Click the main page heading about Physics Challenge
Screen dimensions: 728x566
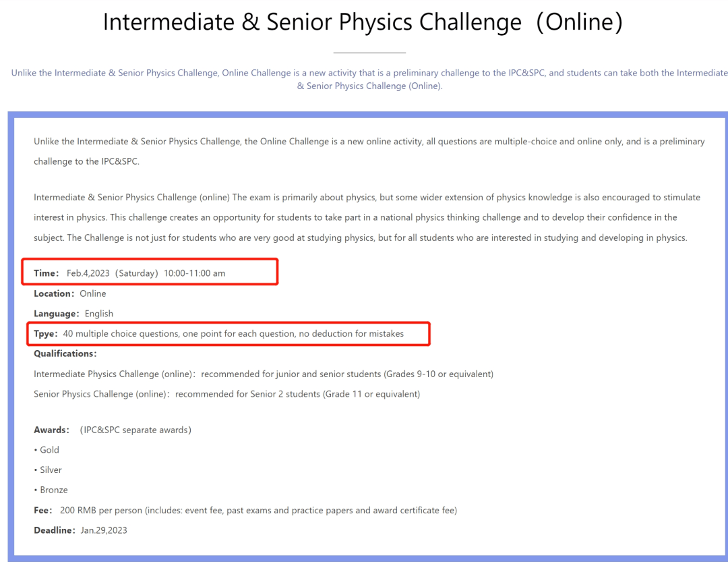point(363,22)
